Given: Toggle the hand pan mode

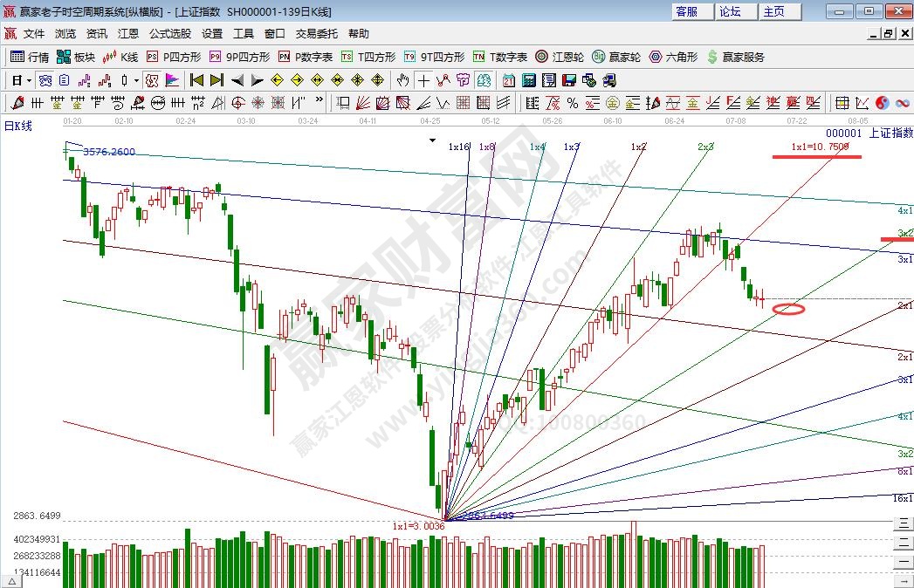Looking at the screenshot, I should pyautogui.click(x=402, y=80).
